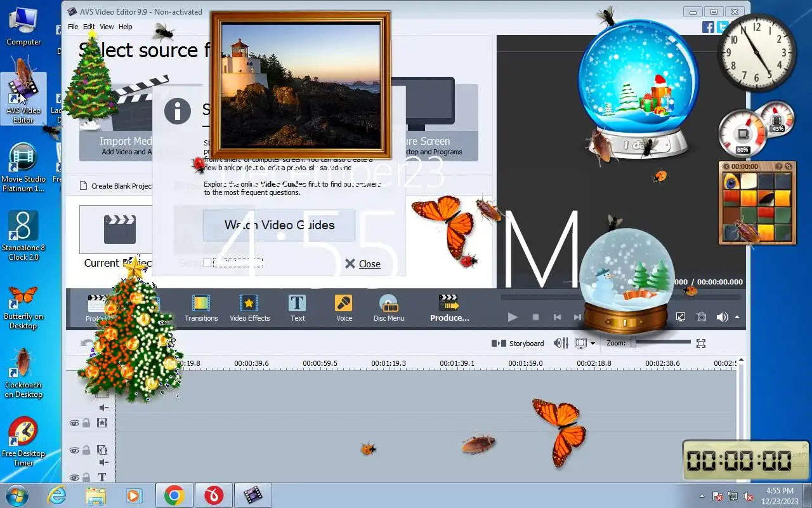Click the preview playback progress bar

click(620, 297)
